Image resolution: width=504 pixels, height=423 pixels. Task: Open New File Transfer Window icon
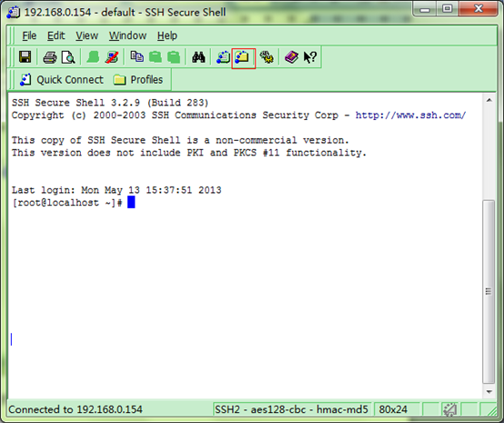pos(242,57)
